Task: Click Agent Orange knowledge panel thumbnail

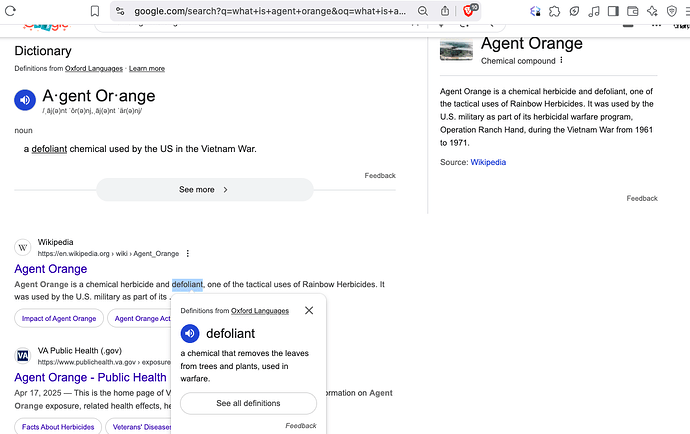Action: (456, 50)
